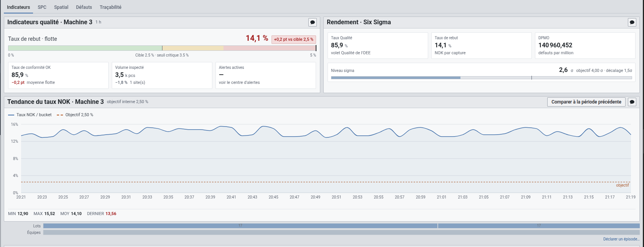Select the Taux Qualité 85,9 % card
The height and width of the screenshot is (247, 644).
click(x=378, y=45)
